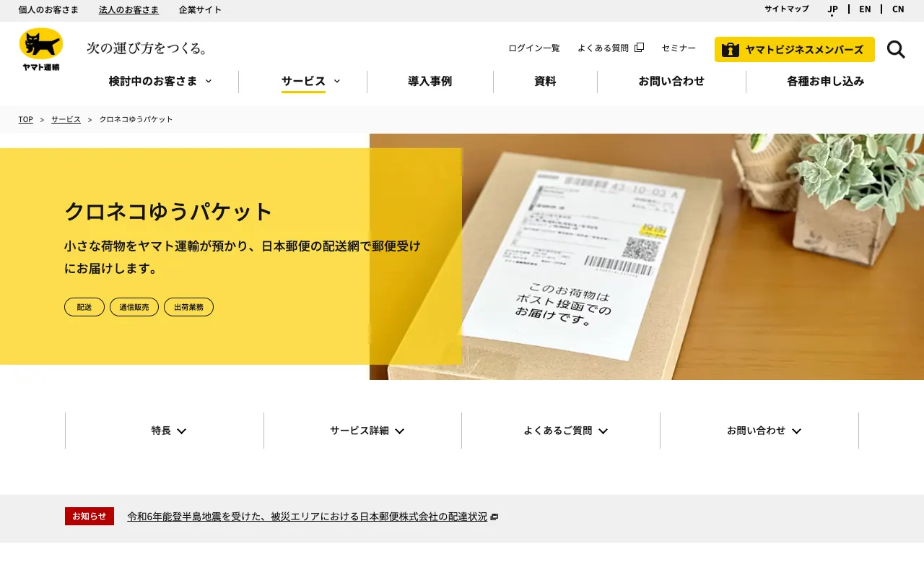Open the ログイン一覧 link
This screenshot has width=924, height=578.
[534, 48]
